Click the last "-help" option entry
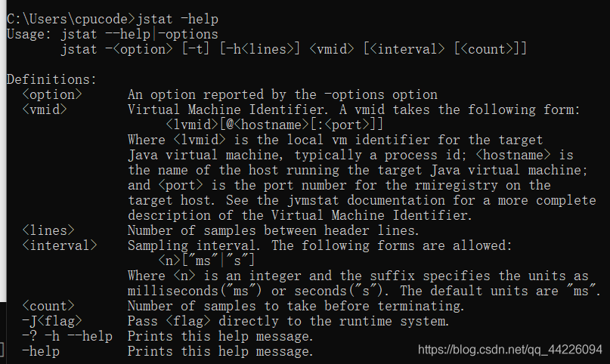 coord(41,352)
